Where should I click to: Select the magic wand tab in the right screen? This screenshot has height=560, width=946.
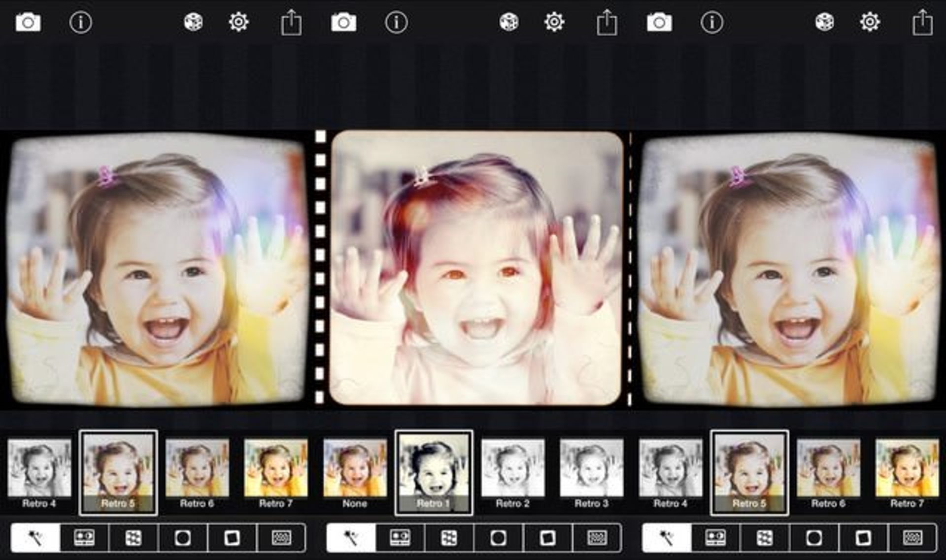[667, 538]
